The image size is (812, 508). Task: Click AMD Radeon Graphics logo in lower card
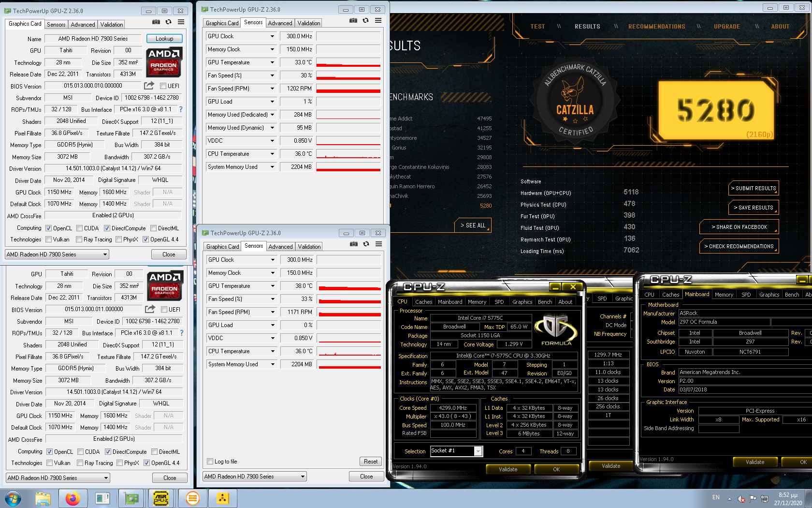(165, 285)
